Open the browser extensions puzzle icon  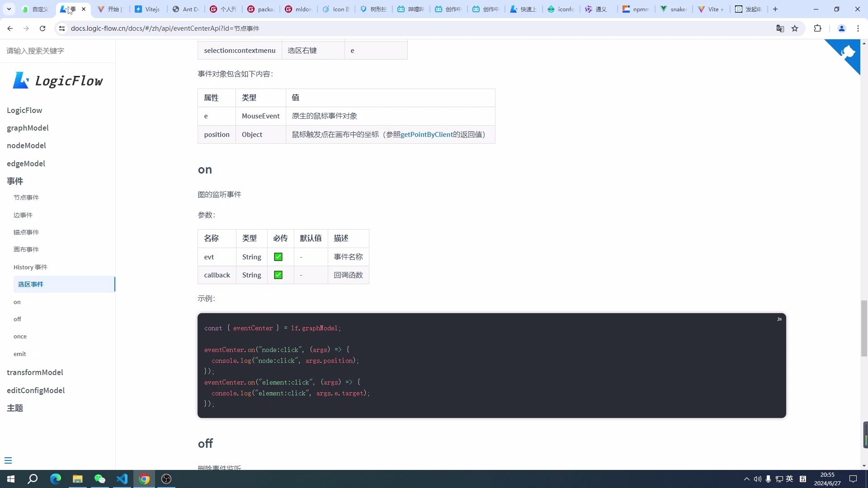818,28
